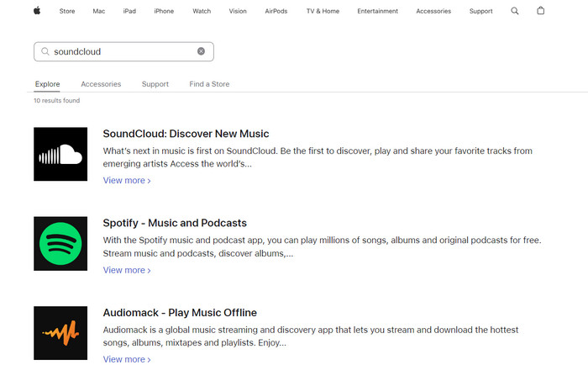Open the iPhone menu item
The width and height of the screenshot is (588, 381).
pyautogui.click(x=164, y=11)
